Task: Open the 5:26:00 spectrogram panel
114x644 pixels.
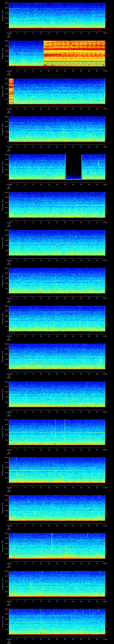Action: click(57, 470)
